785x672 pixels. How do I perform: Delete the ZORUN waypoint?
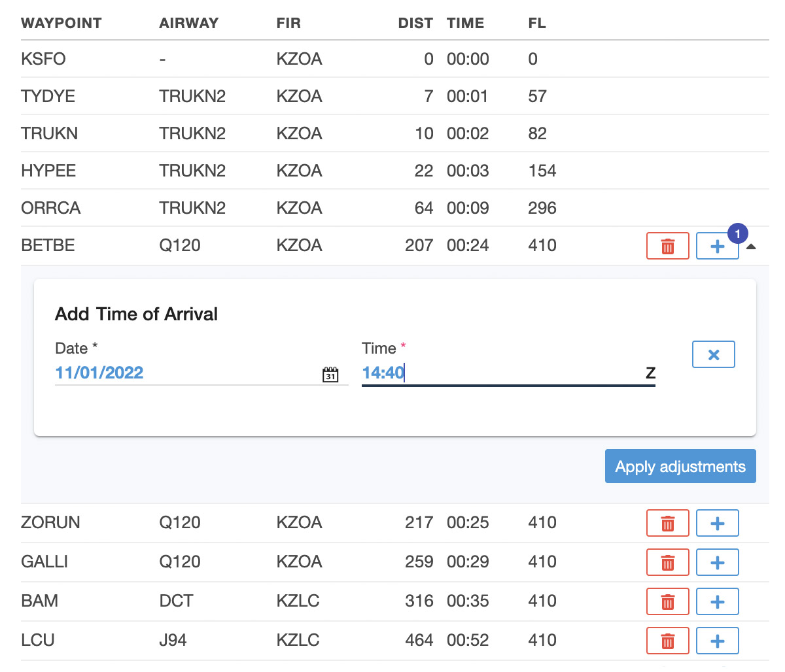tap(667, 524)
